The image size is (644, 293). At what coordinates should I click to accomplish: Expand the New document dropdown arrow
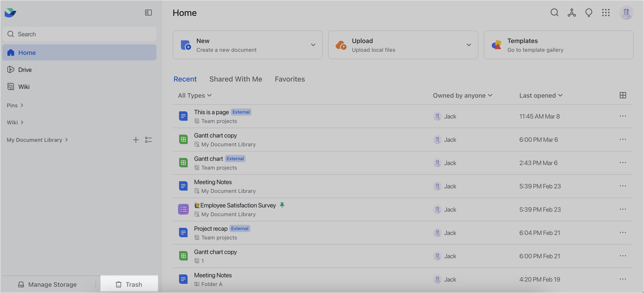point(313,45)
